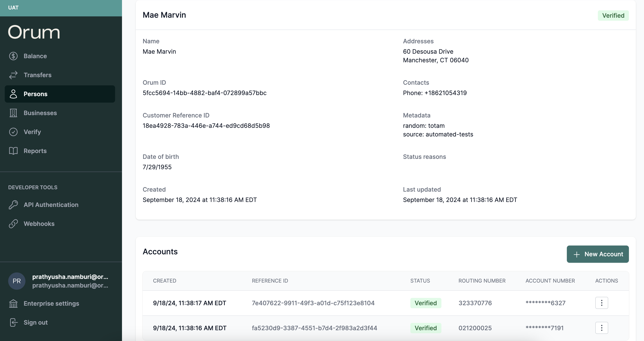Click the Balance dollar-sign icon

(x=13, y=56)
